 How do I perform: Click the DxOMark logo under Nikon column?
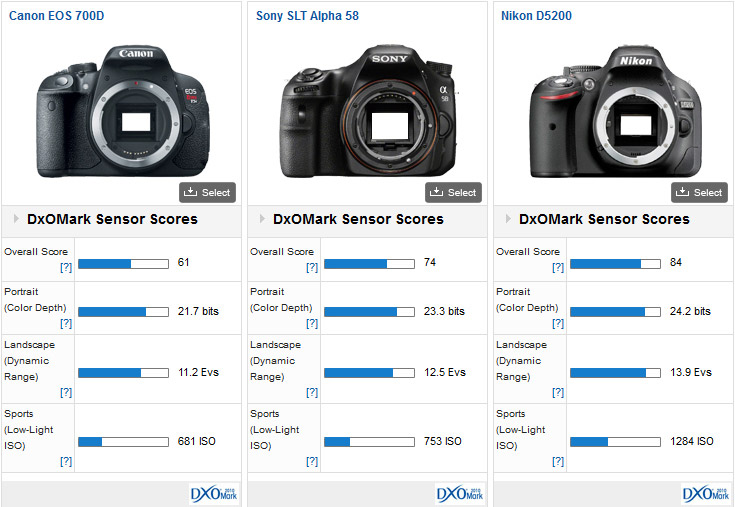[x=706, y=494]
